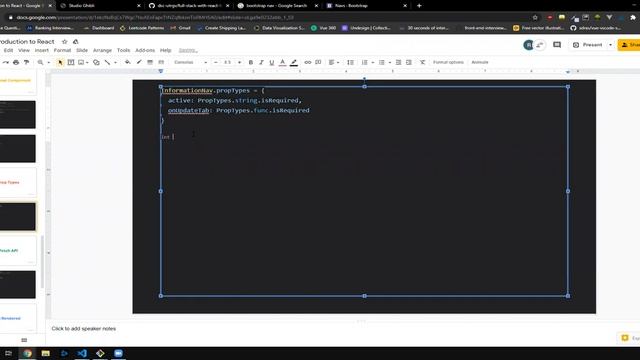Viewport: 640px width, 360px height.
Task: Decrease indent of text
Action: (398, 62)
